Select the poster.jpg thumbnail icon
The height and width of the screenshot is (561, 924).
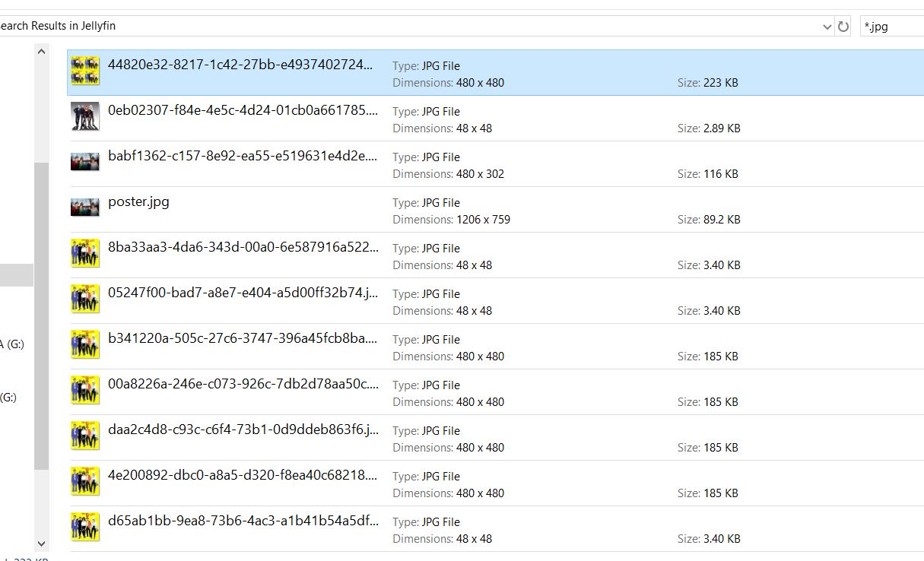(x=85, y=208)
